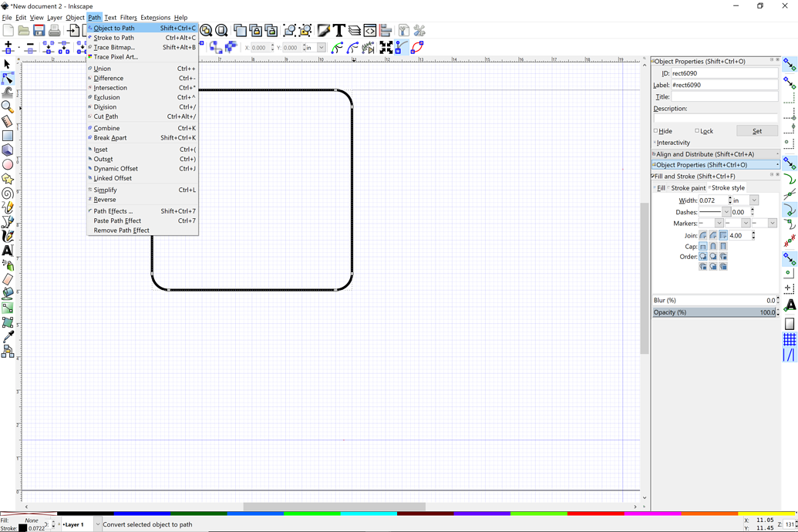Expand the Interactivity section
The image size is (798, 532).
(x=672, y=143)
